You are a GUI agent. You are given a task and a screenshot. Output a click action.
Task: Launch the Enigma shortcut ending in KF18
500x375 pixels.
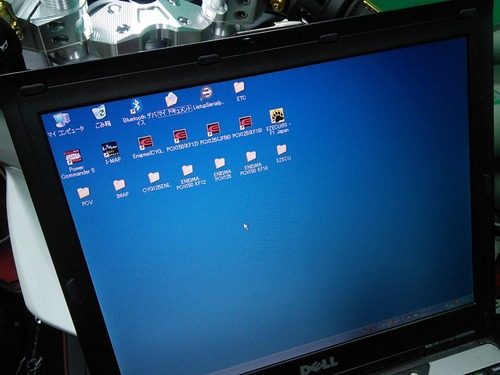pos(245,123)
